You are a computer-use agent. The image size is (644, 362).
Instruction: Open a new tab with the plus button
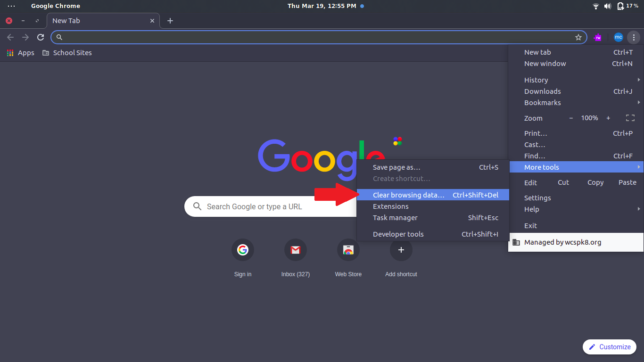(170, 21)
